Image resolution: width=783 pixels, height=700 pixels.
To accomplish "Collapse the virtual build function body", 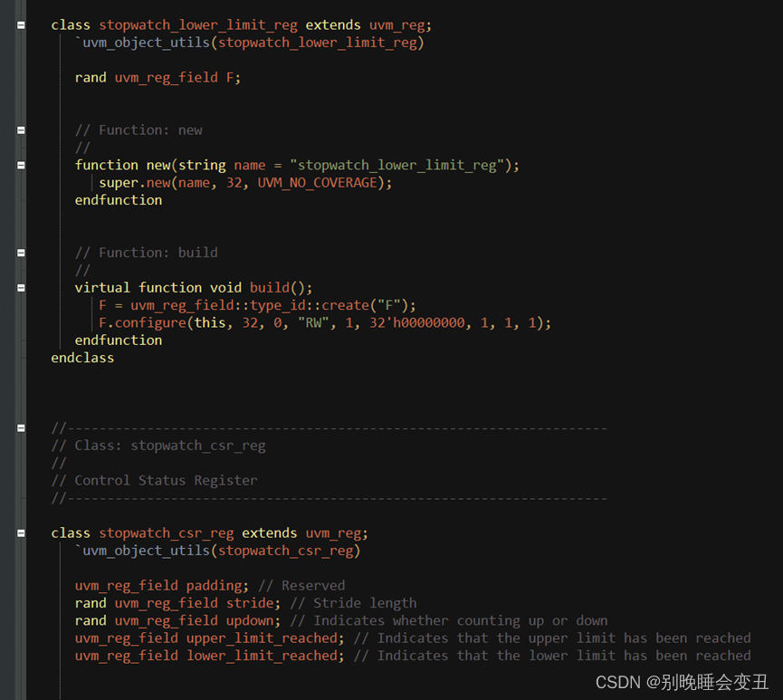I will point(20,287).
